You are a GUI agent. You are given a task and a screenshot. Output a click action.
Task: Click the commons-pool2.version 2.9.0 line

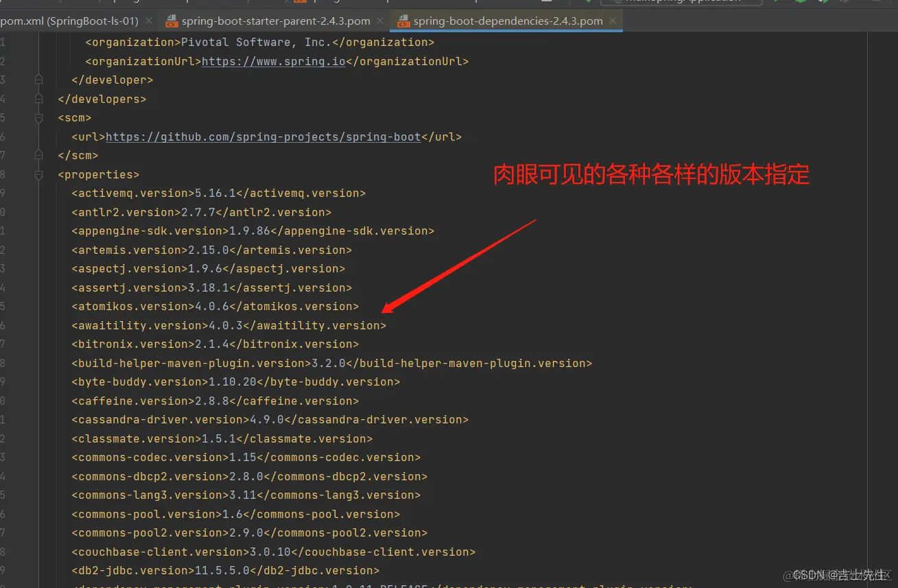tap(249, 532)
